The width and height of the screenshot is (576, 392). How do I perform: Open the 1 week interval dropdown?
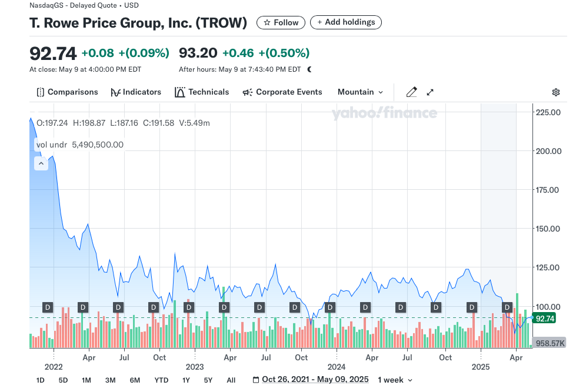pyautogui.click(x=395, y=380)
